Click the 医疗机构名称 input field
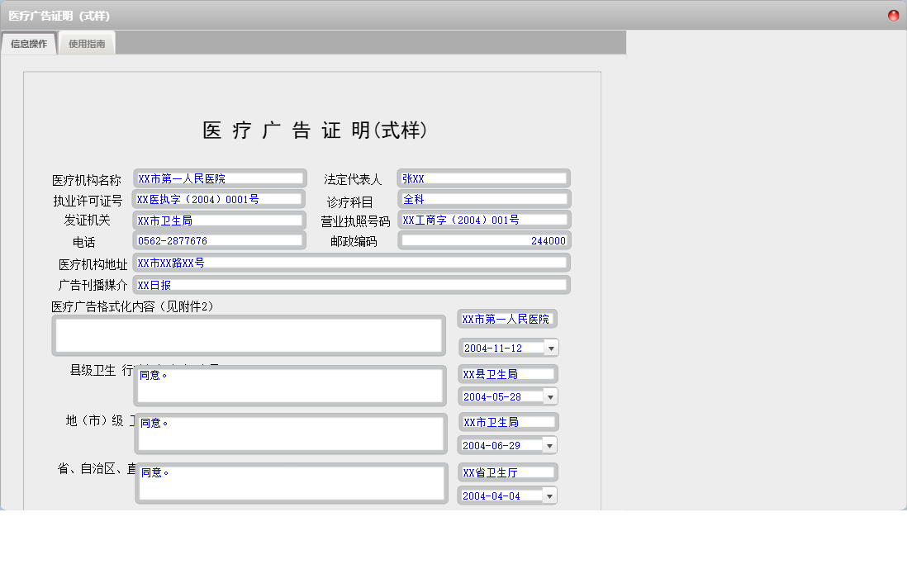 point(220,178)
